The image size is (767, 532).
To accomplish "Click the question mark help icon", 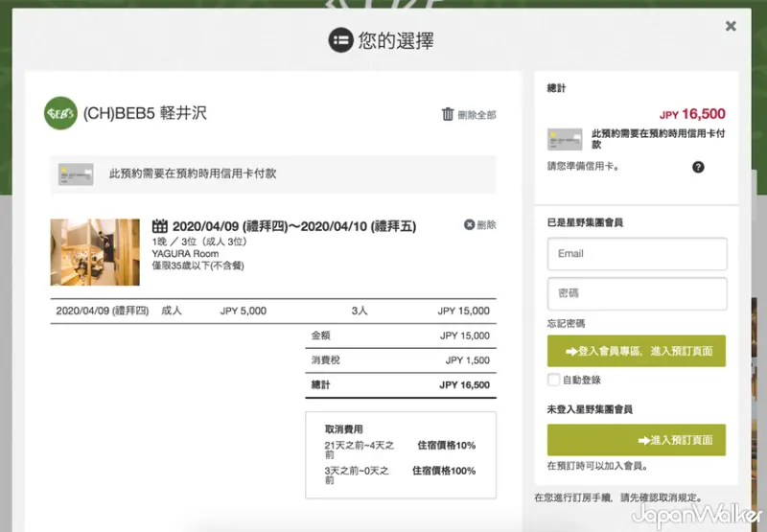I will pyautogui.click(x=698, y=167).
